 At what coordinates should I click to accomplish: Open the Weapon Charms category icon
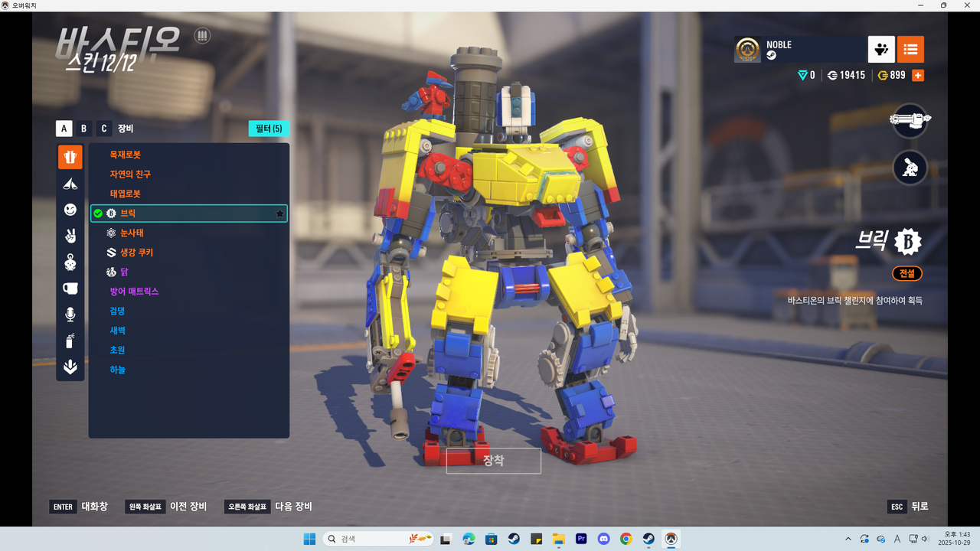coord(70,262)
